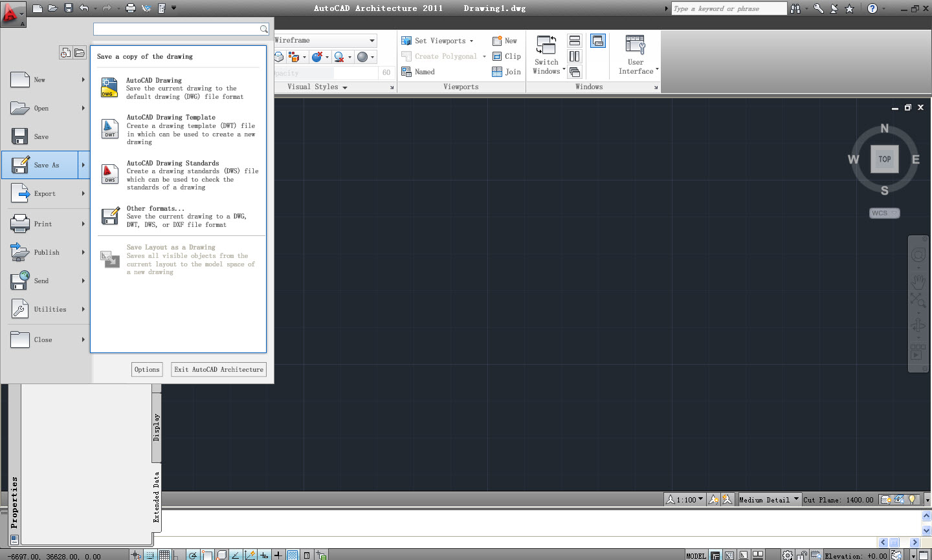
Task: Toggle Polar Tracking in status bar
Action: [x=193, y=555]
